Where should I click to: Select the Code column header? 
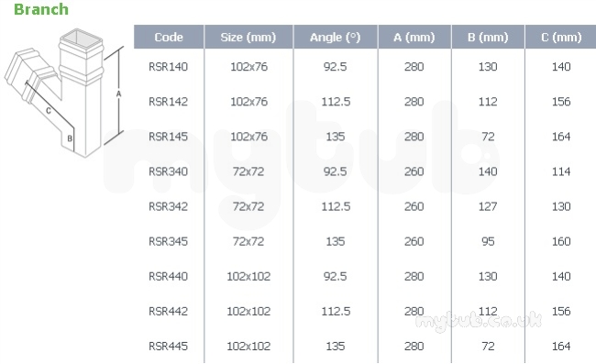169,37
